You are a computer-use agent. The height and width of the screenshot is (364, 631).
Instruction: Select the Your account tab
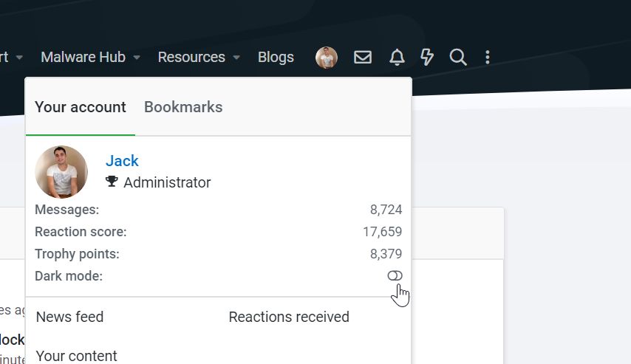point(81,107)
